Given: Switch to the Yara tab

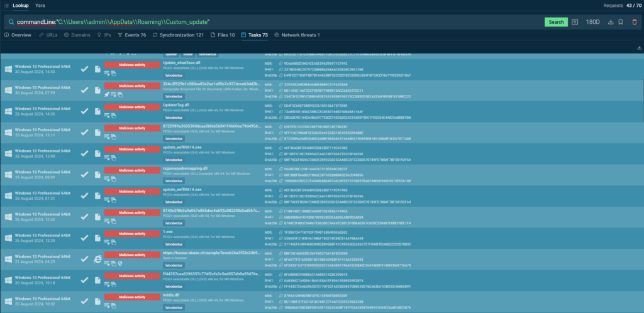Looking at the screenshot, I should 40,4.
